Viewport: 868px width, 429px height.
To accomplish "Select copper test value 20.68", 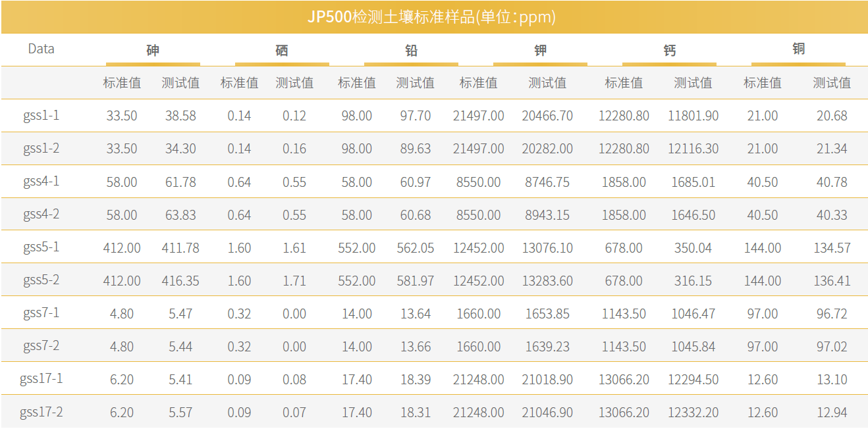I will [832, 116].
